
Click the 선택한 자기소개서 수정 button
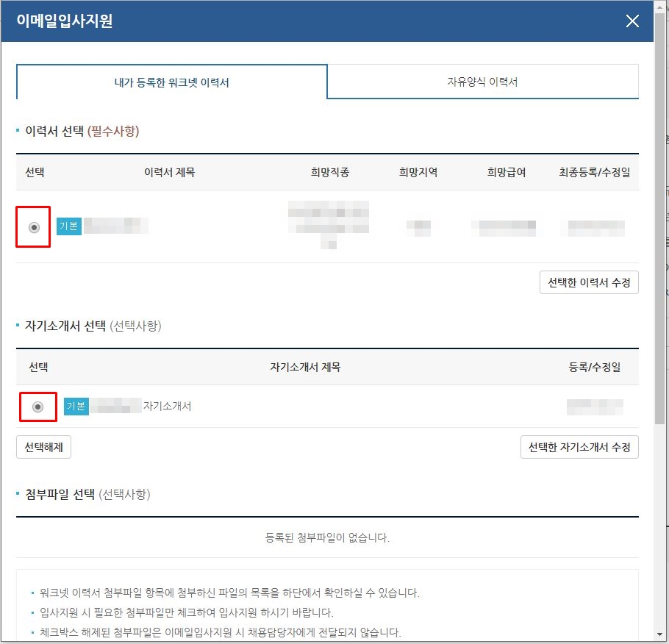click(579, 447)
